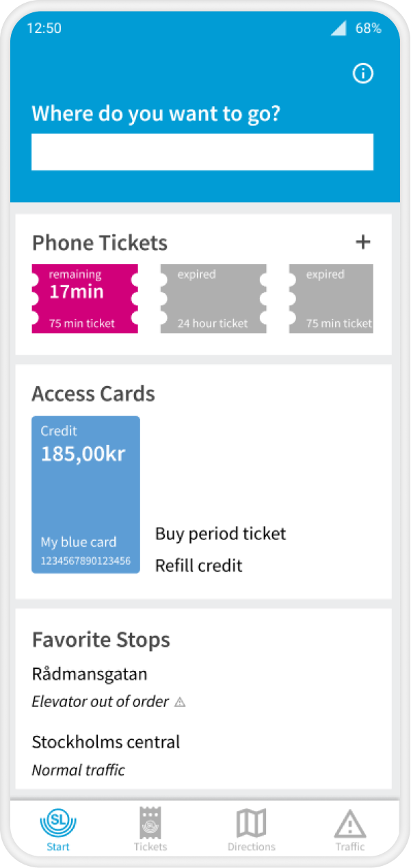The height and width of the screenshot is (868, 411).
Task: Refill credit on My blue card
Action: tap(198, 565)
